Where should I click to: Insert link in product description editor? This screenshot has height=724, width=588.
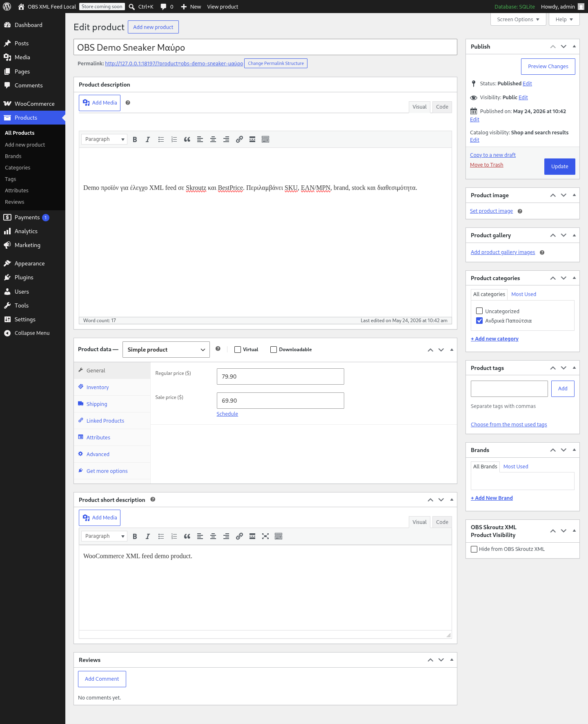coord(239,139)
